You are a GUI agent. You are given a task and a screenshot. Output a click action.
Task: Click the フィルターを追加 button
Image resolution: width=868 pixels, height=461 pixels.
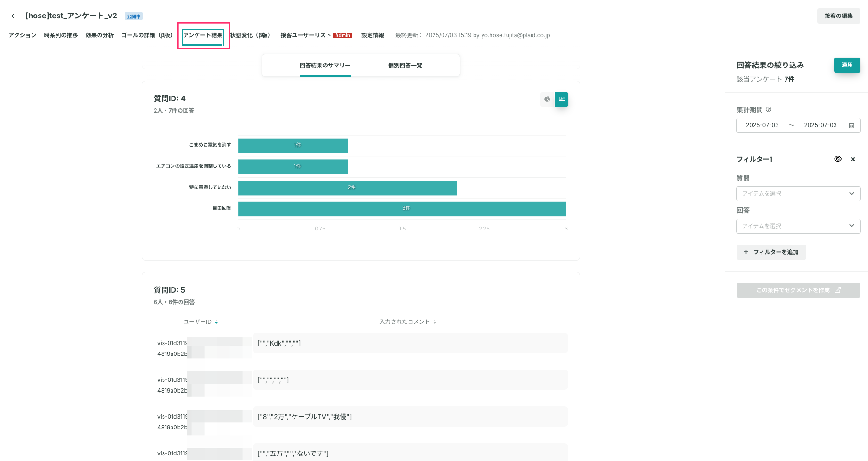point(771,252)
